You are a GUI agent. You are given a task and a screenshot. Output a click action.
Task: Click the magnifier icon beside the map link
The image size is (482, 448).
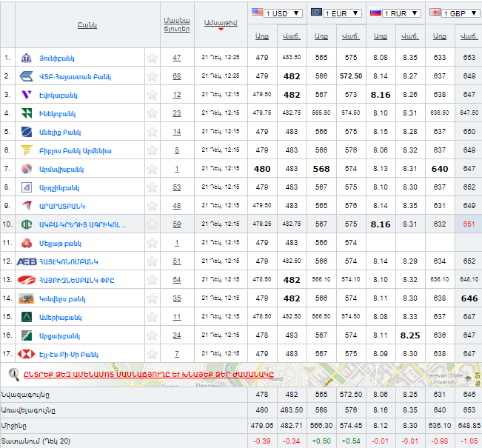tap(13, 374)
